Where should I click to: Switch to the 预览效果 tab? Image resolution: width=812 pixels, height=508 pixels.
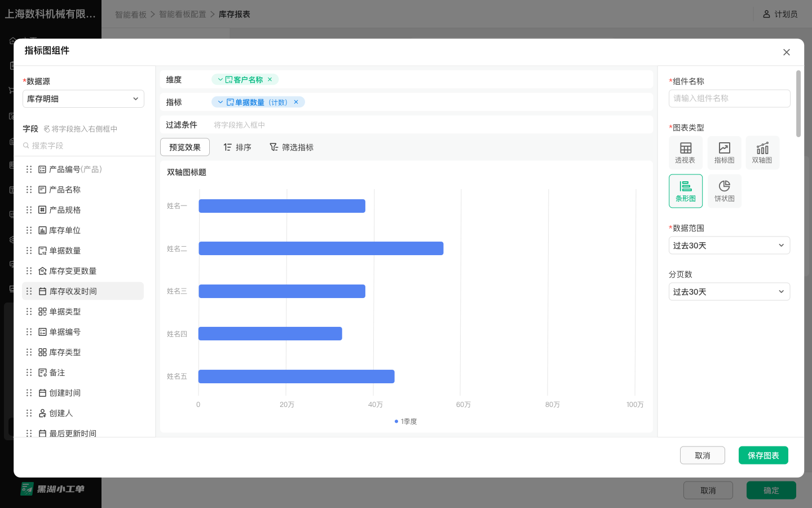click(x=185, y=147)
